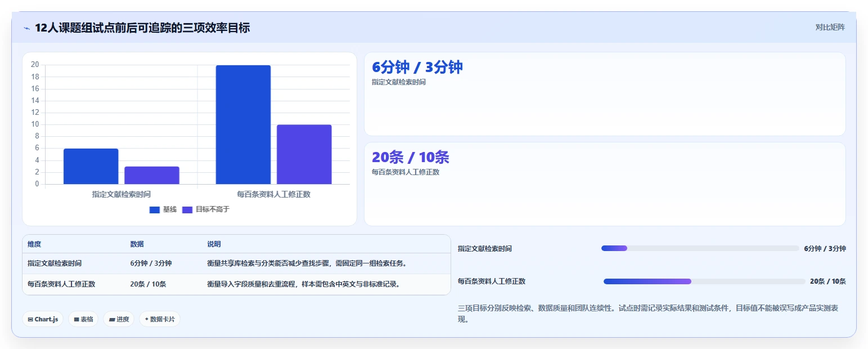
Task: Click the 数据 column header
Action: tap(137, 244)
